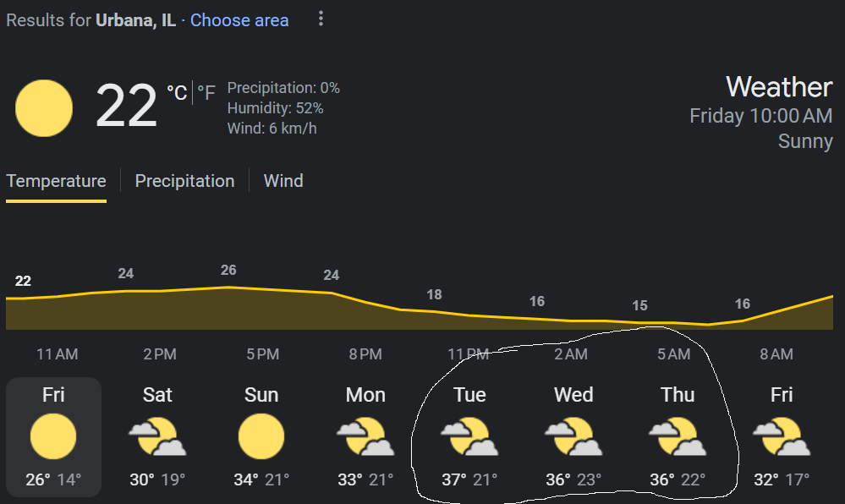Open the three-dot more options menu
The width and height of the screenshot is (845, 504).
(x=321, y=19)
